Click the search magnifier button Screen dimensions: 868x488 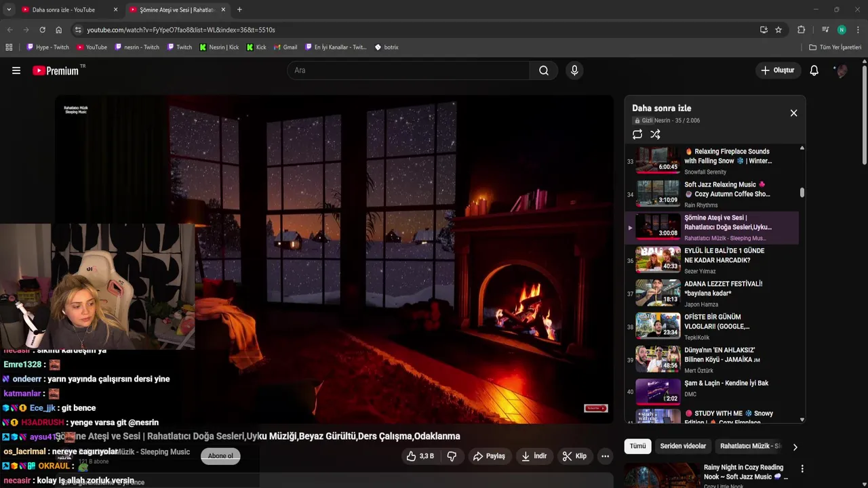pos(543,70)
